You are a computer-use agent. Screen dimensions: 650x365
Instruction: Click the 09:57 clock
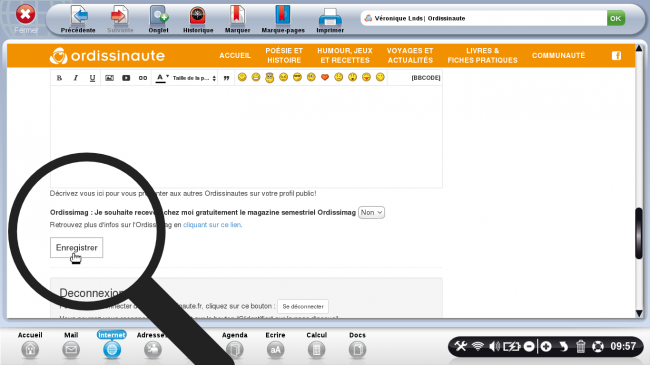point(623,346)
